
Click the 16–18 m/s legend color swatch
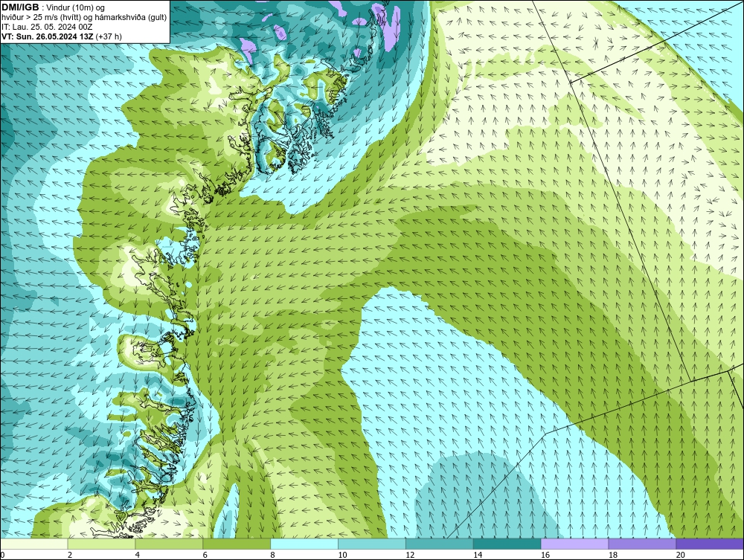[x=574, y=544]
